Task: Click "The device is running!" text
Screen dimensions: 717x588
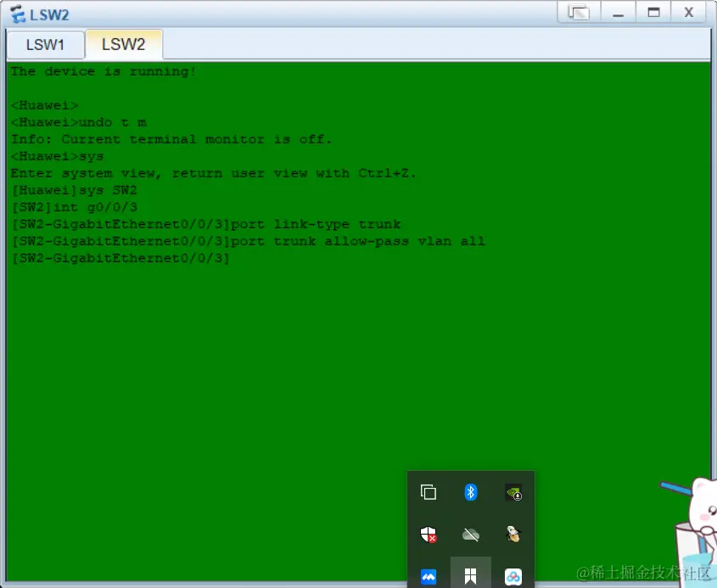Action: [104, 71]
